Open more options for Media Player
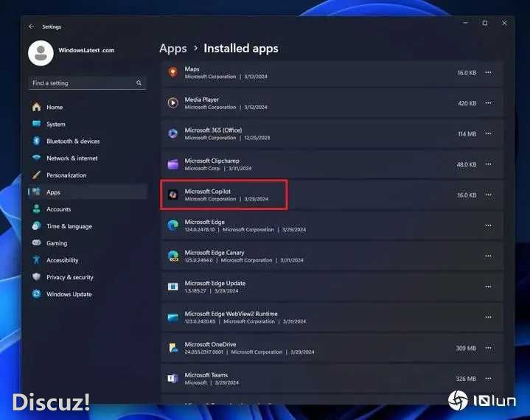Image resolution: width=530 pixels, height=420 pixels. [x=489, y=103]
